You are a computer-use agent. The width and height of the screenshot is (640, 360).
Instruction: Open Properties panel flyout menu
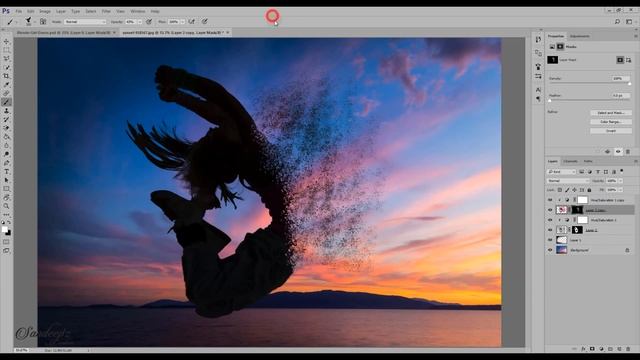pos(636,36)
